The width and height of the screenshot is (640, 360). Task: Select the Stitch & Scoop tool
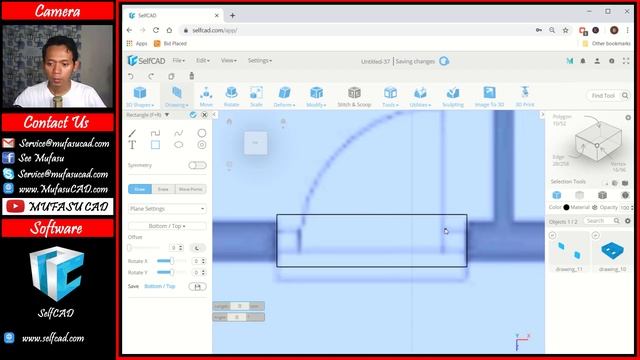pyautogui.click(x=354, y=97)
